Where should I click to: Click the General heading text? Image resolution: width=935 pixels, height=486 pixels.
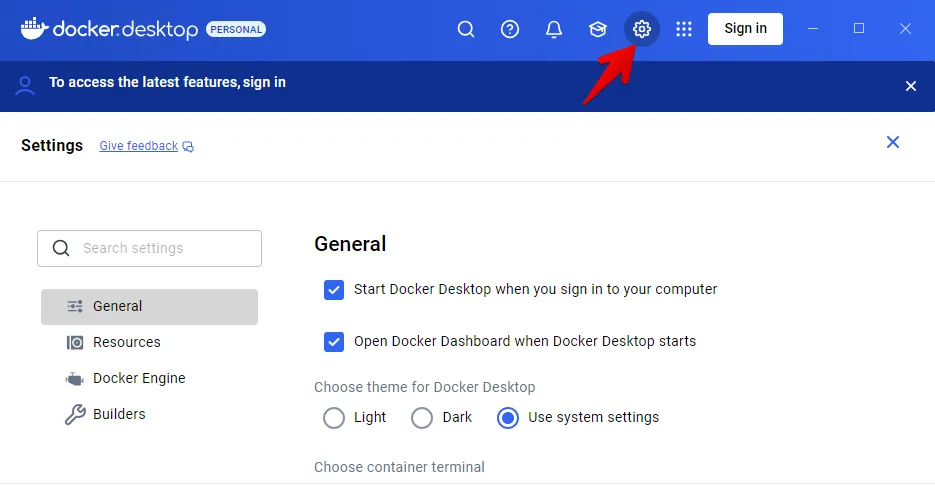(x=350, y=244)
